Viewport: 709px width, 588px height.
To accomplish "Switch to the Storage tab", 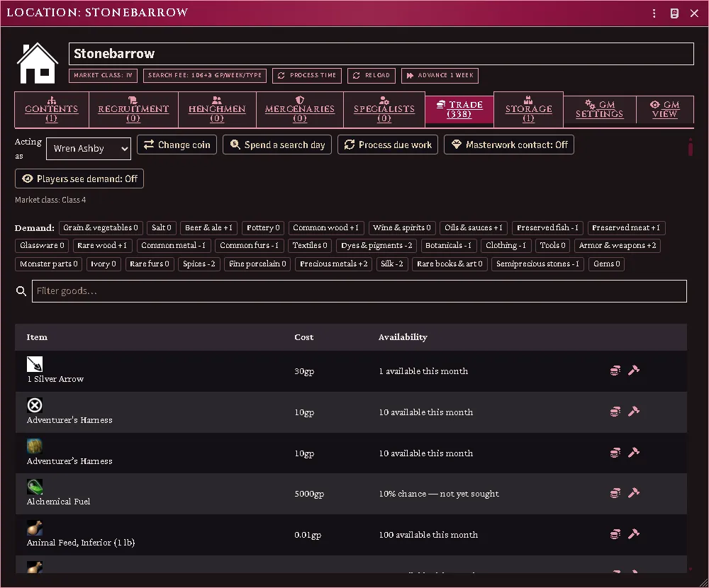I will pos(529,110).
